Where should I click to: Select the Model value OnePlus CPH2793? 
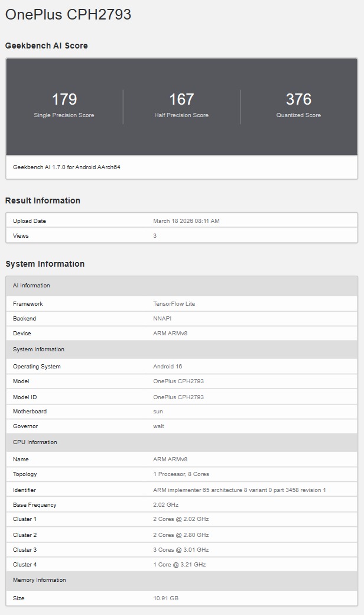178,381
